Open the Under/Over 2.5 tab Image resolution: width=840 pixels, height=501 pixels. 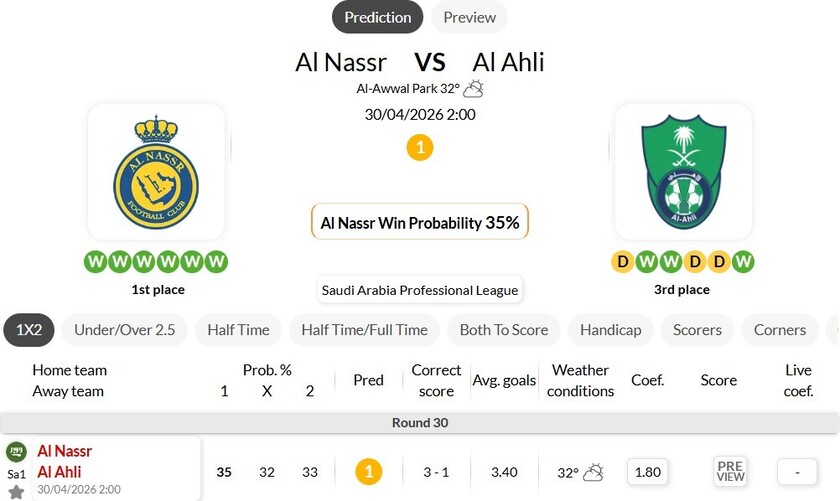tap(124, 330)
